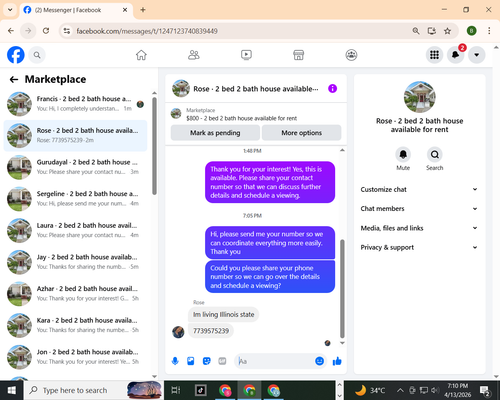Expand Media, files and links section
500x400 pixels.
click(x=419, y=228)
